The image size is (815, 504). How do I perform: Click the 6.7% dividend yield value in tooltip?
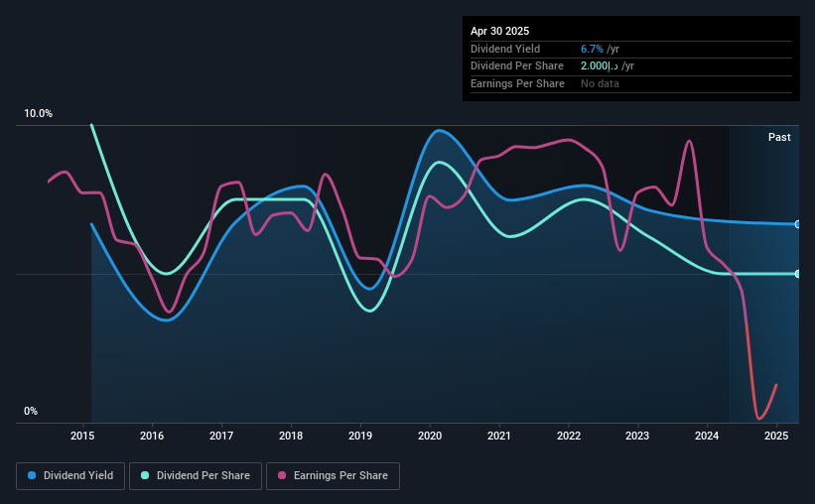592,49
